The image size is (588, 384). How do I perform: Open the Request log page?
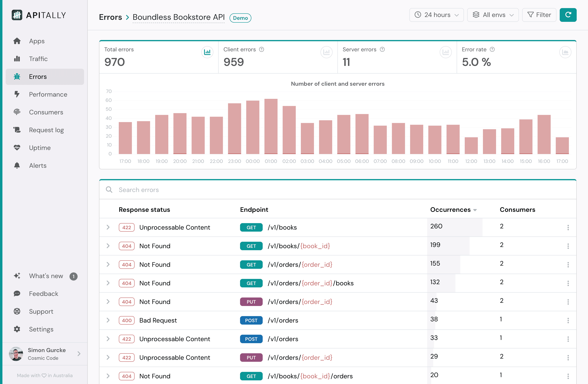45,130
